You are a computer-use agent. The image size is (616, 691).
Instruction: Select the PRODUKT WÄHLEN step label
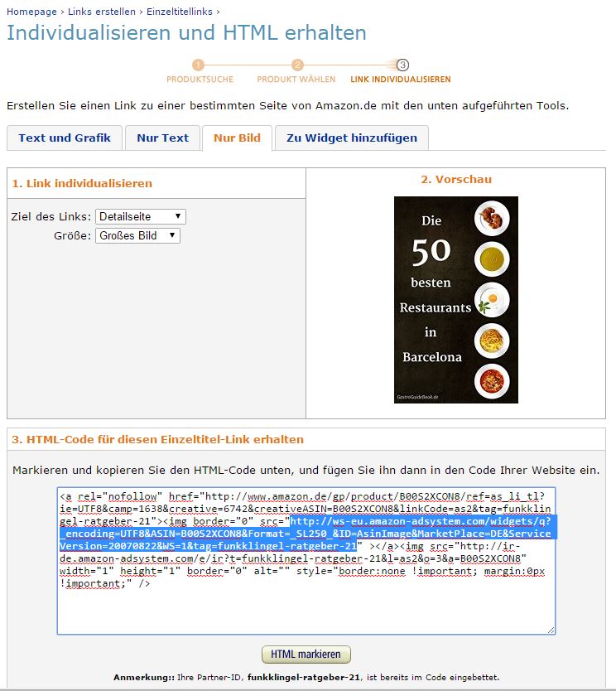click(x=296, y=80)
